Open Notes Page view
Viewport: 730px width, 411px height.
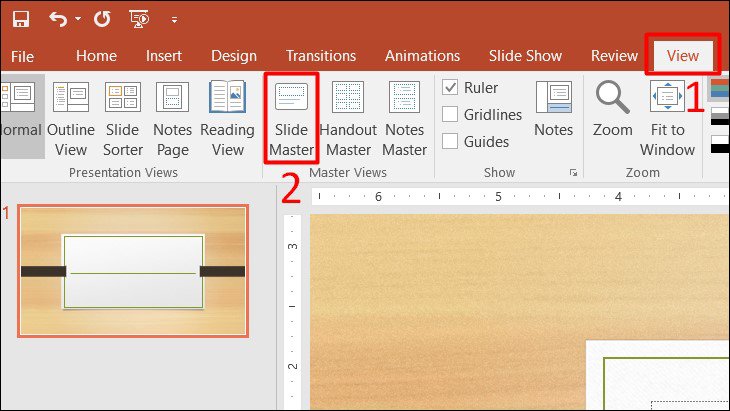172,118
